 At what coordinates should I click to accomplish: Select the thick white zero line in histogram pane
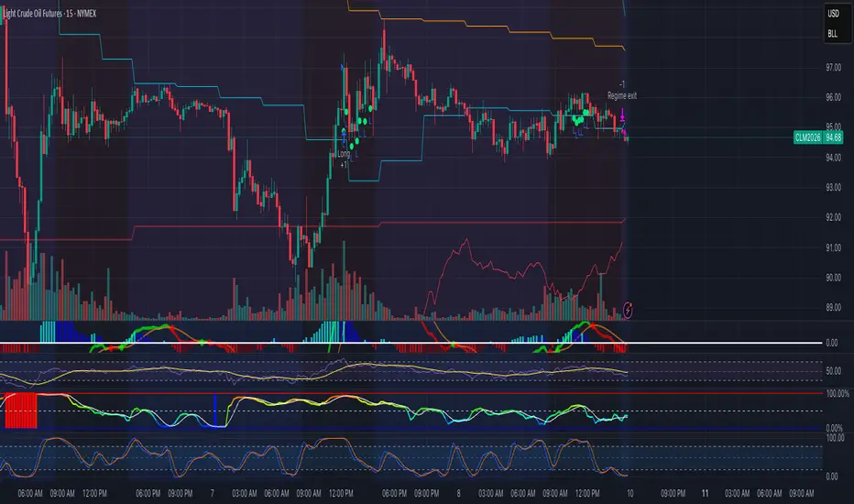[x=411, y=343]
